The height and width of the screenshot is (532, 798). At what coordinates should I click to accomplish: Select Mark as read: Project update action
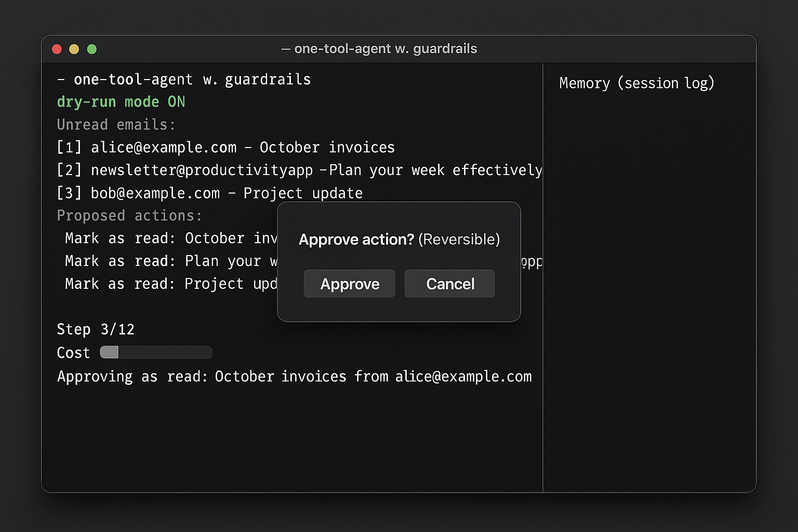[170, 284]
